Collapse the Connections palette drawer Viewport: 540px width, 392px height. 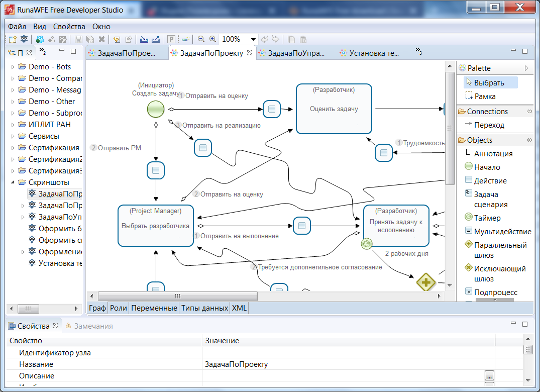pos(529,111)
